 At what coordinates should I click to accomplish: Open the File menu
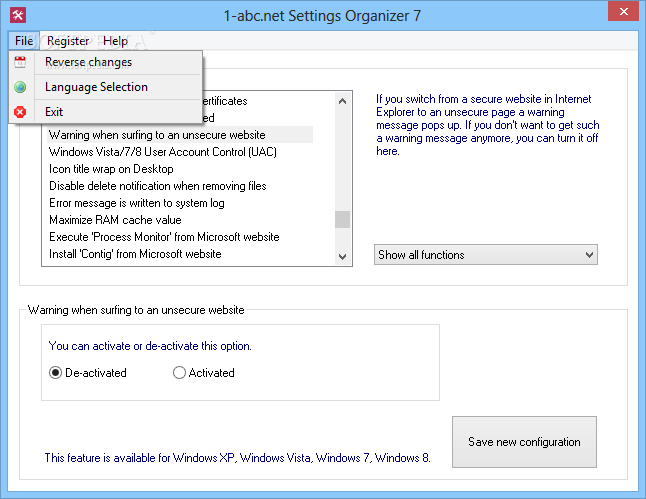[x=24, y=41]
